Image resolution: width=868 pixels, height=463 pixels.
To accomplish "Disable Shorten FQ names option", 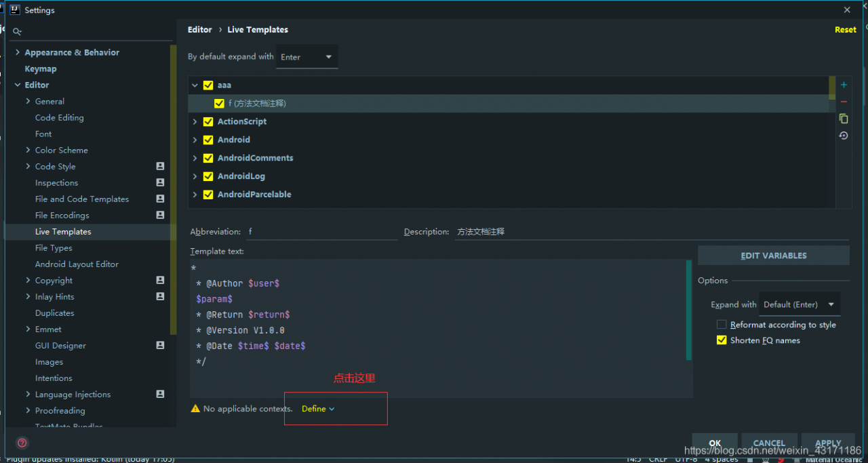I will point(722,340).
